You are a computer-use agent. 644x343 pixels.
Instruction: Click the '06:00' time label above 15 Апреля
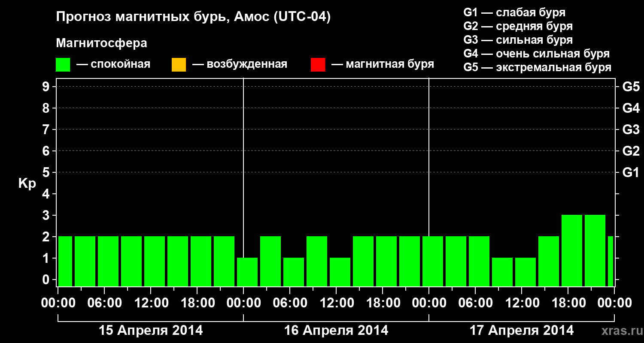pos(104,303)
